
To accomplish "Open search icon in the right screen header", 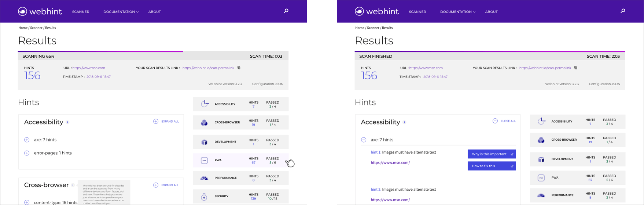I will 623,11.
